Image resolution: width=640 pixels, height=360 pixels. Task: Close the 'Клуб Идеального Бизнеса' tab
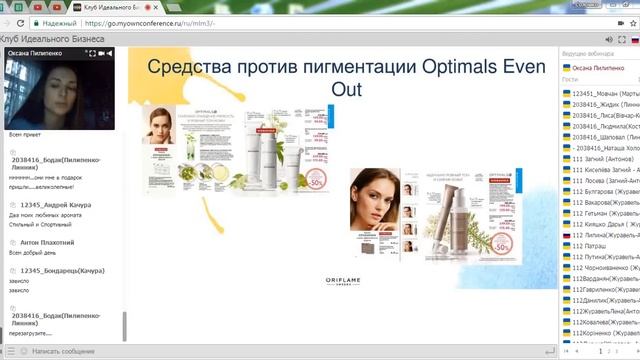(156, 7)
